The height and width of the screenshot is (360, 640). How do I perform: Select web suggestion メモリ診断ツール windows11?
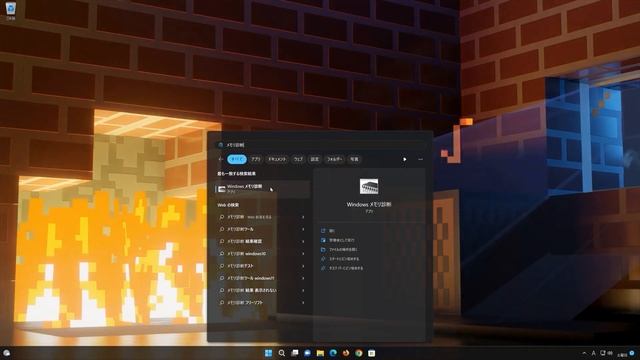pyautogui.click(x=262, y=278)
